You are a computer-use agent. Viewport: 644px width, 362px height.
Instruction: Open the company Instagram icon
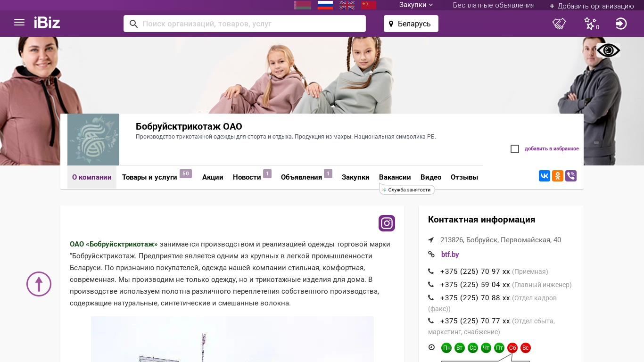387,223
